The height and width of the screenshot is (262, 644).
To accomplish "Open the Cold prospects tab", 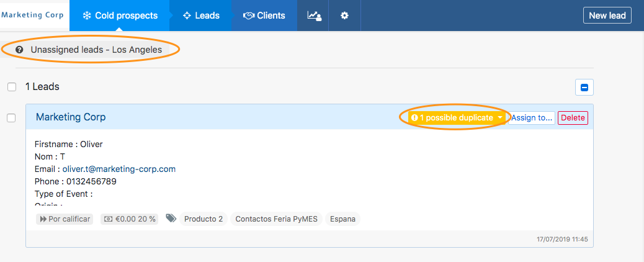I will pyautogui.click(x=120, y=16).
